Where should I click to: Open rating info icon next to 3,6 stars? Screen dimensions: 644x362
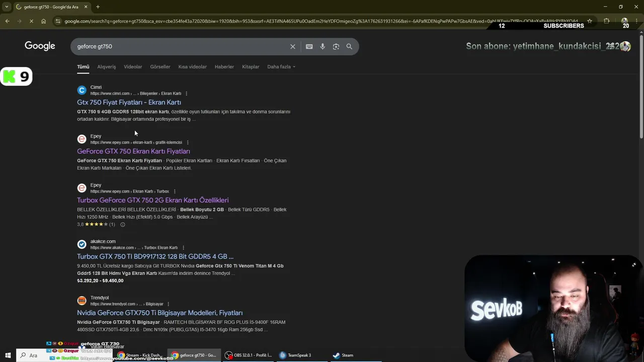122,224
